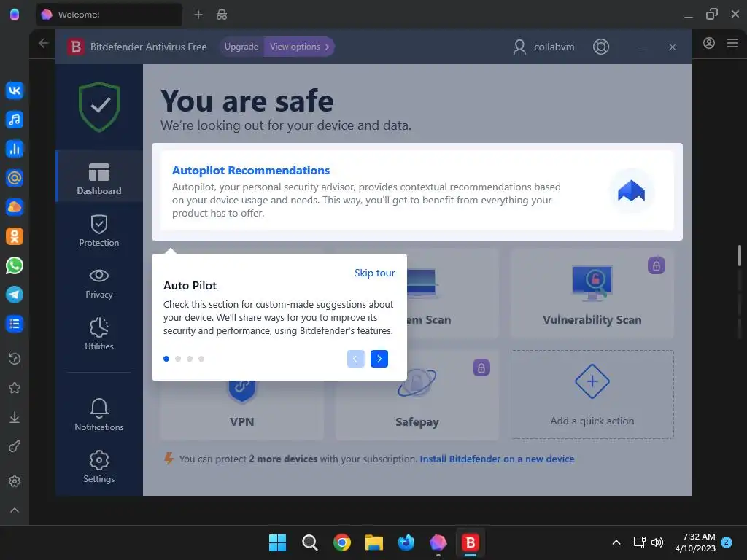Open Bitdefender Settings in sidebar
The image size is (747, 560).
[99, 467]
